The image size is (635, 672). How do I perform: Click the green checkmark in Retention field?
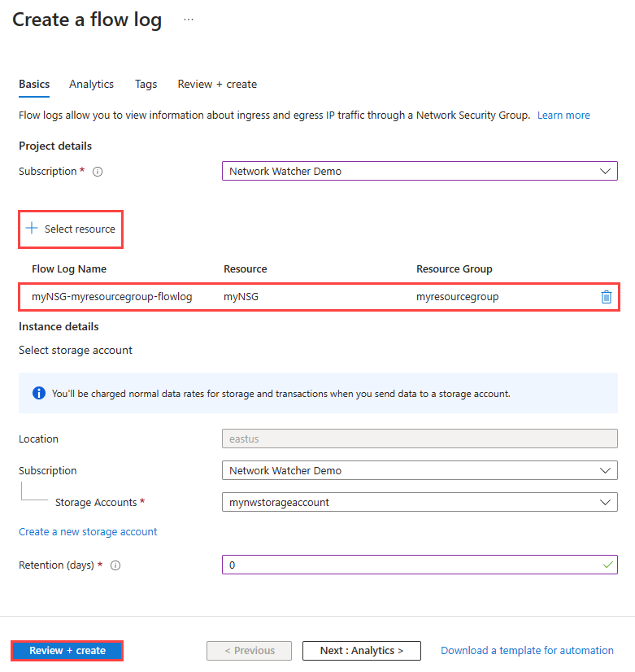tap(607, 565)
